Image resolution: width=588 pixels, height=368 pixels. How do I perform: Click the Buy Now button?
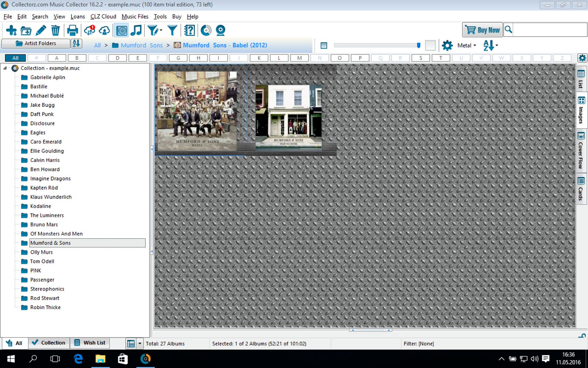tap(482, 30)
